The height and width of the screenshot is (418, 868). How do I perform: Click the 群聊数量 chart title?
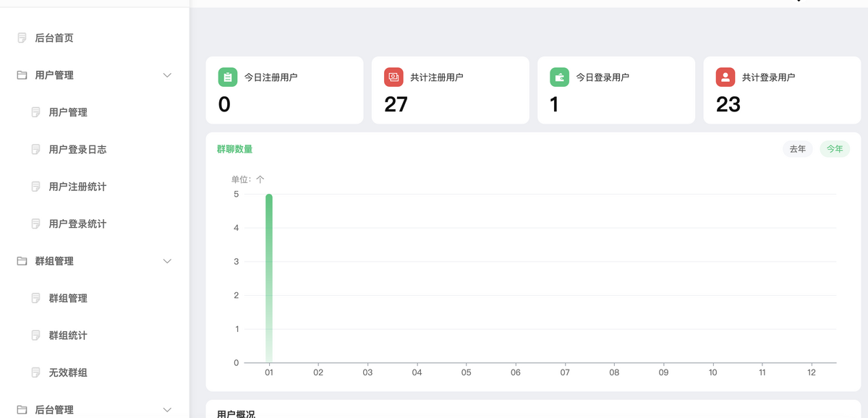(234, 149)
